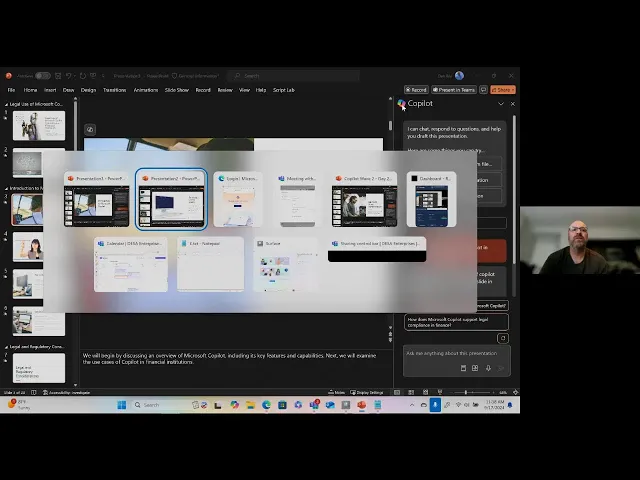Image resolution: width=640 pixels, height=480 pixels.
Task: Switch to Presentation1 PowerPoint window thumbnail
Action: (97, 200)
